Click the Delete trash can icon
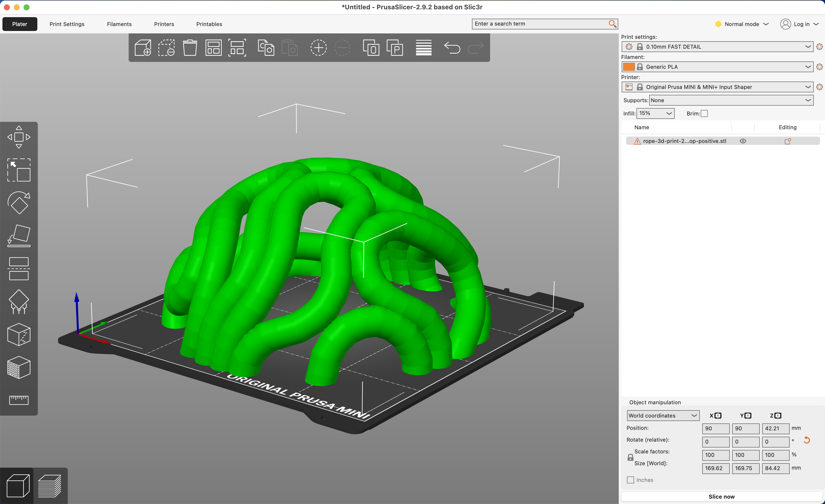 (x=190, y=48)
